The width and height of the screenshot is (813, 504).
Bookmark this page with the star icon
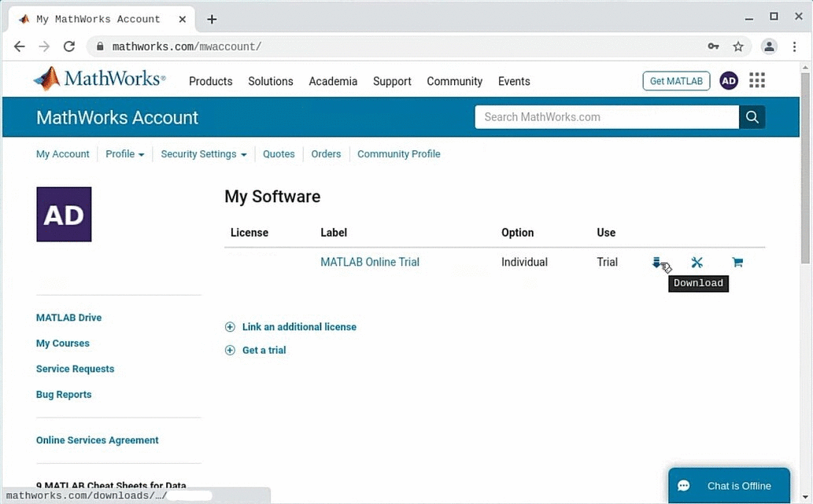point(738,46)
